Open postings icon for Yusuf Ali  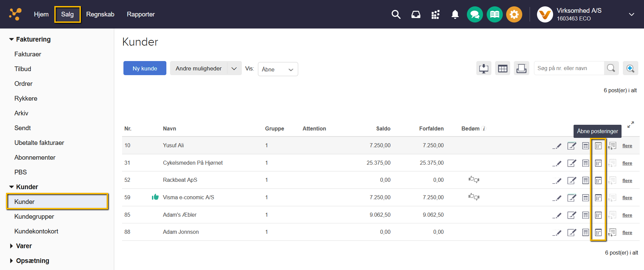tap(598, 146)
